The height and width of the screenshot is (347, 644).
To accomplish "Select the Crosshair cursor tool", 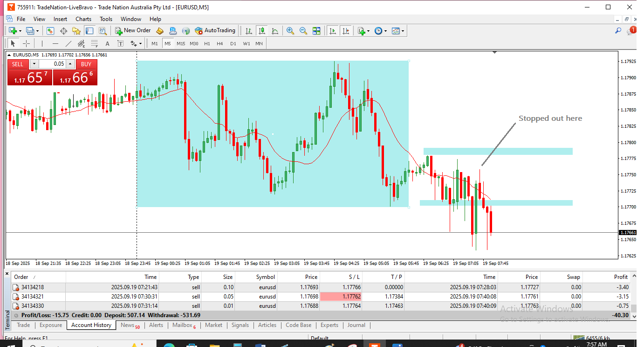I will pyautogui.click(x=27, y=44).
